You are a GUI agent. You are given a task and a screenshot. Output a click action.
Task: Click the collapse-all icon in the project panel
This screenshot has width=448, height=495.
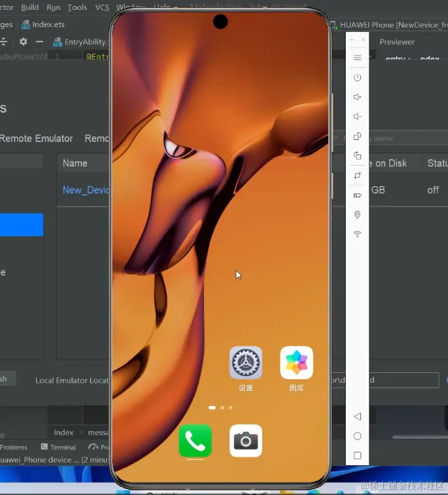(x=3, y=42)
